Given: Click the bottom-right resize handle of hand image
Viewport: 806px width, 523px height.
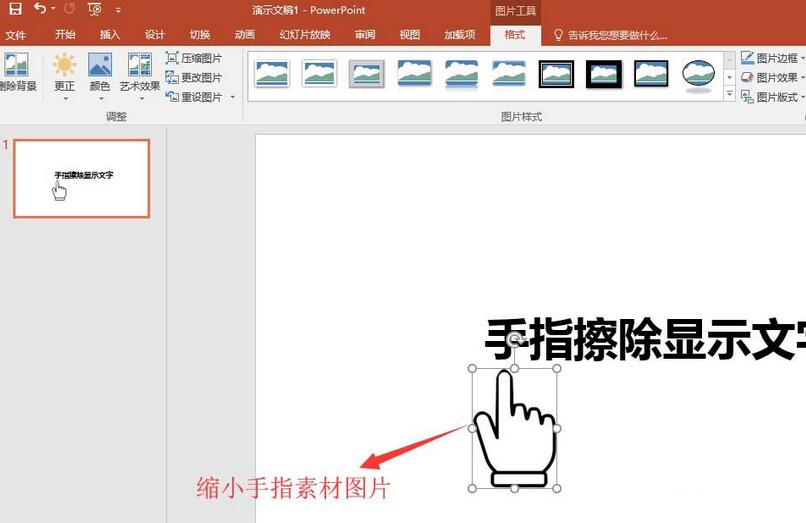Looking at the screenshot, I should (557, 488).
